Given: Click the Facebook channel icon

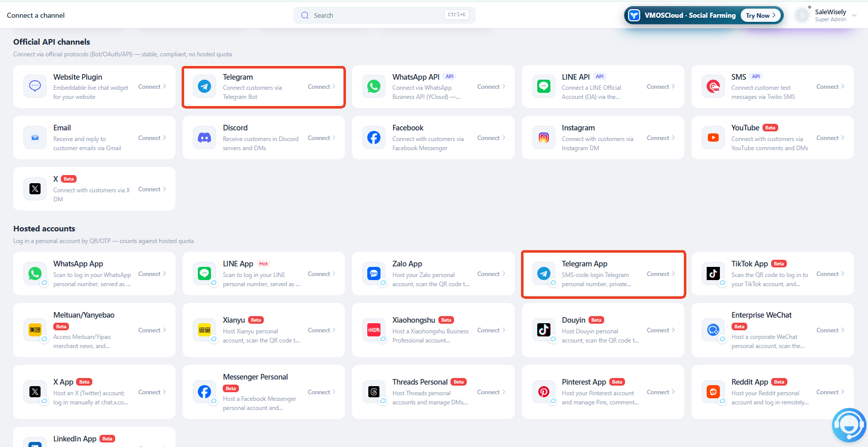Looking at the screenshot, I should [374, 137].
